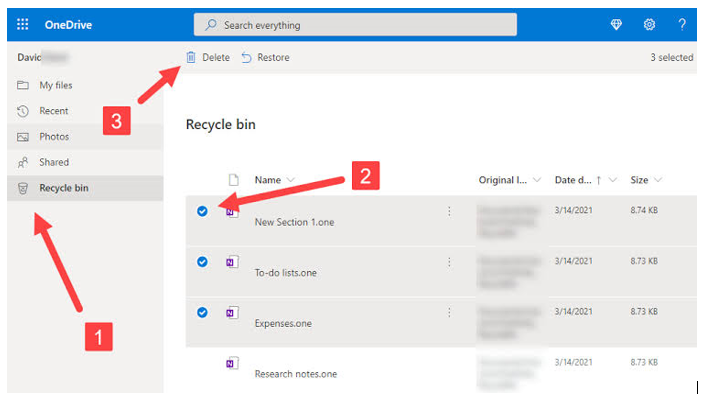This screenshot has width=708, height=410.
Task: Expand the Name column dropdown
Action: (291, 180)
